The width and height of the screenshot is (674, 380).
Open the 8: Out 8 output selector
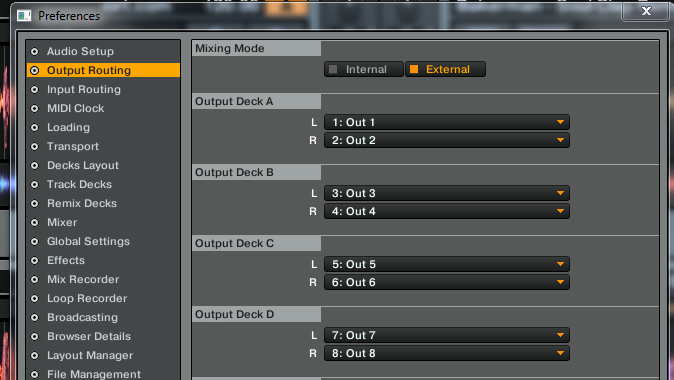[447, 353]
